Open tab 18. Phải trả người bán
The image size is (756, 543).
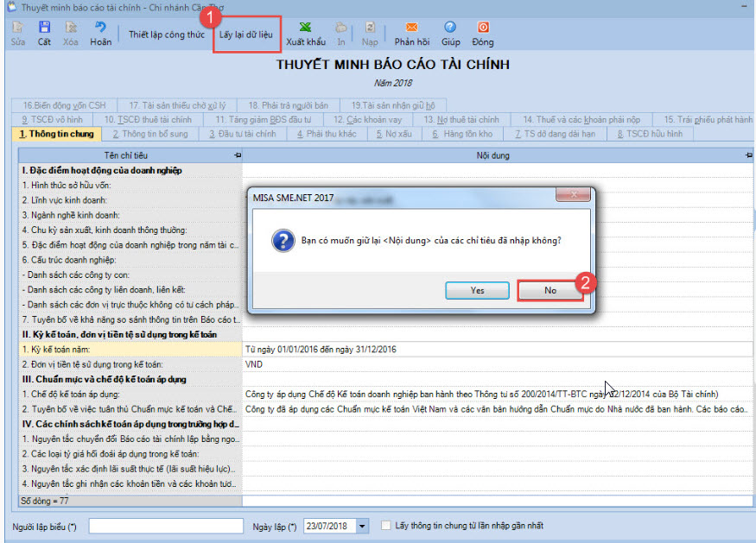(x=289, y=105)
